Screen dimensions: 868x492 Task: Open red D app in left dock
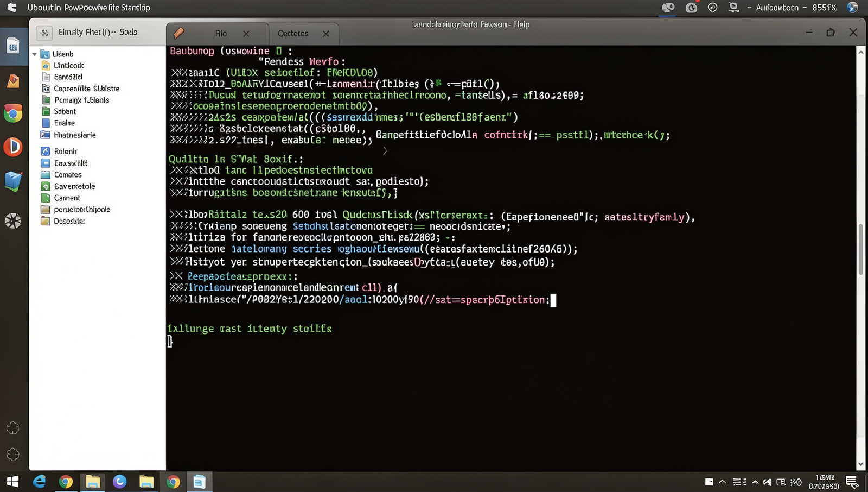point(13,147)
